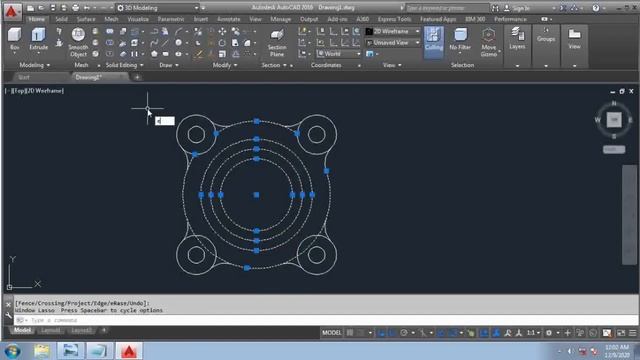Open the View panel button in ribbon

point(574,39)
